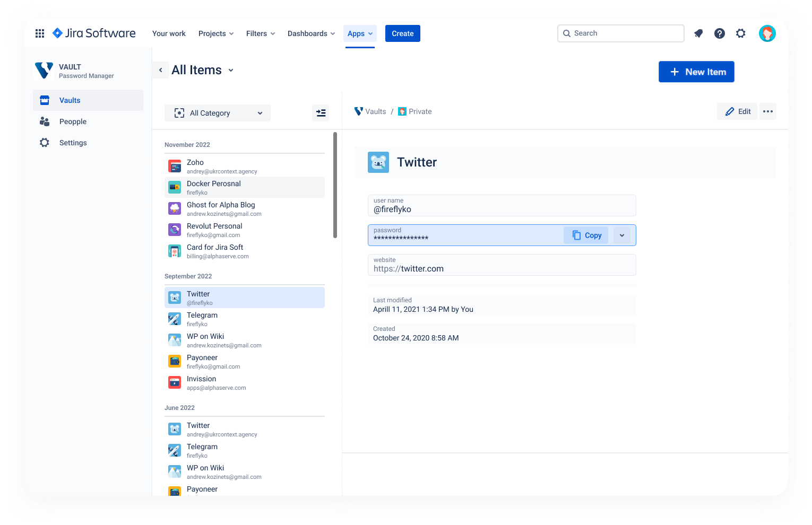The image size is (812, 525).
Task: Open the Dashboards menu
Action: point(311,33)
